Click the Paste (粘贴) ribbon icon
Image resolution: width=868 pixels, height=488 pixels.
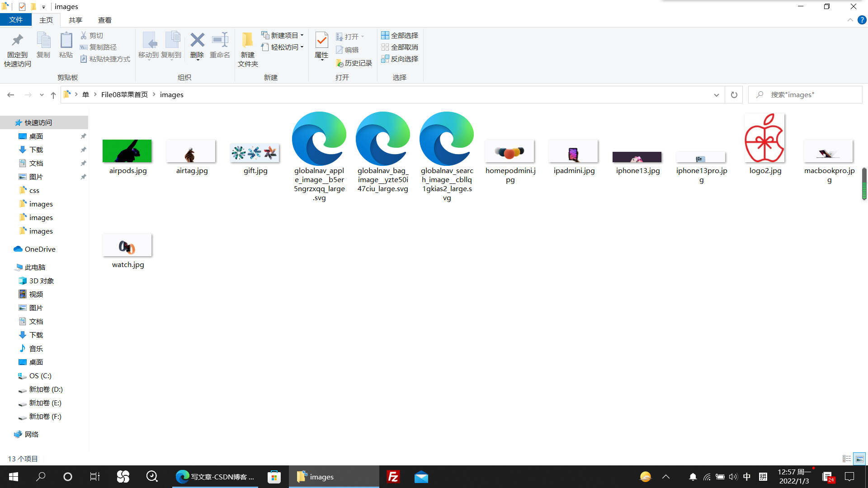pos(66,41)
